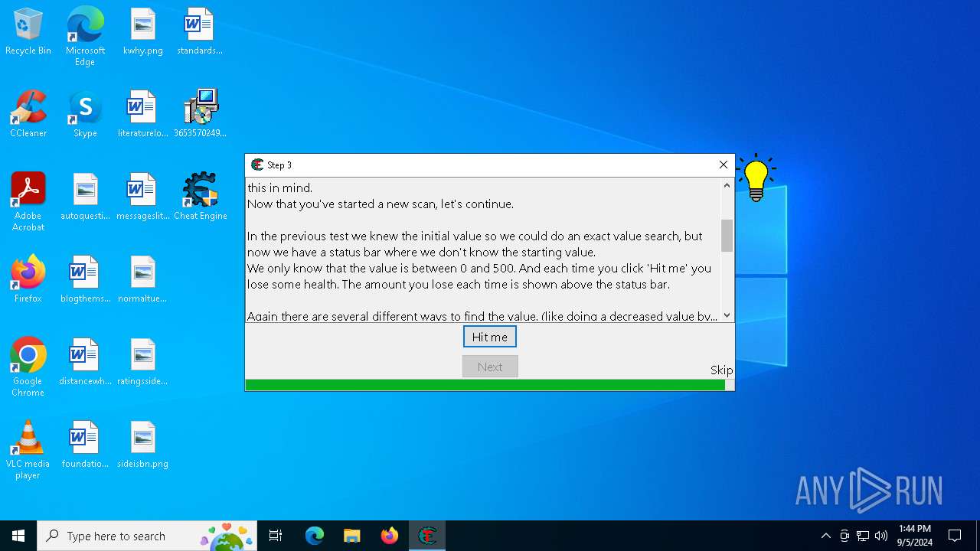This screenshot has width=980, height=551.
Task: Select the sideisbn.png file
Action: (143, 445)
